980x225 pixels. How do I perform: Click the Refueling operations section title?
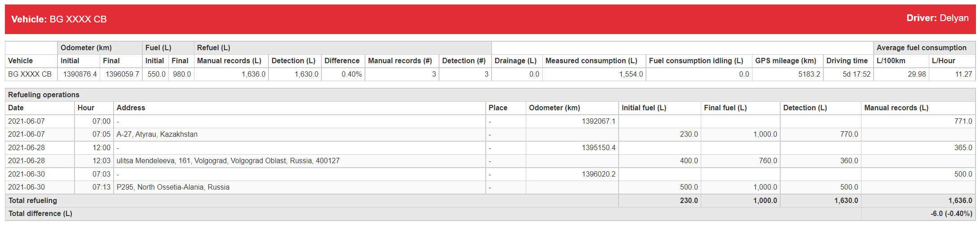44,95
